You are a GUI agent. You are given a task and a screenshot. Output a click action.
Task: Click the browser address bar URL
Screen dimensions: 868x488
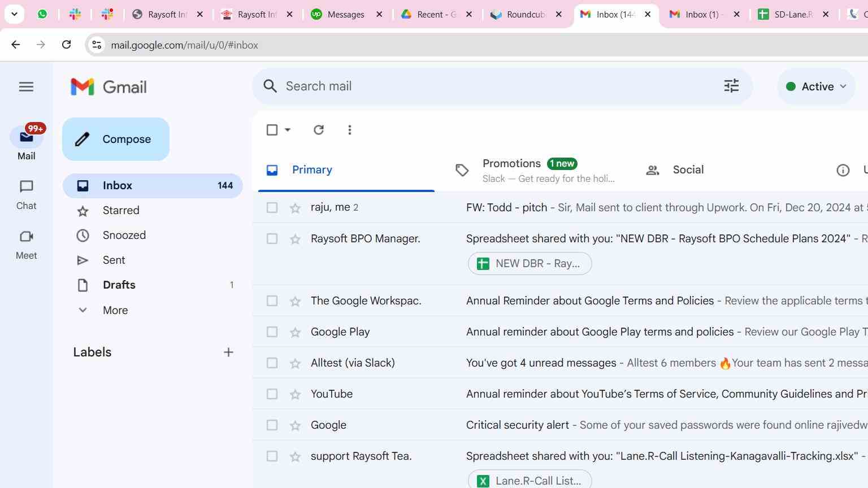point(184,45)
